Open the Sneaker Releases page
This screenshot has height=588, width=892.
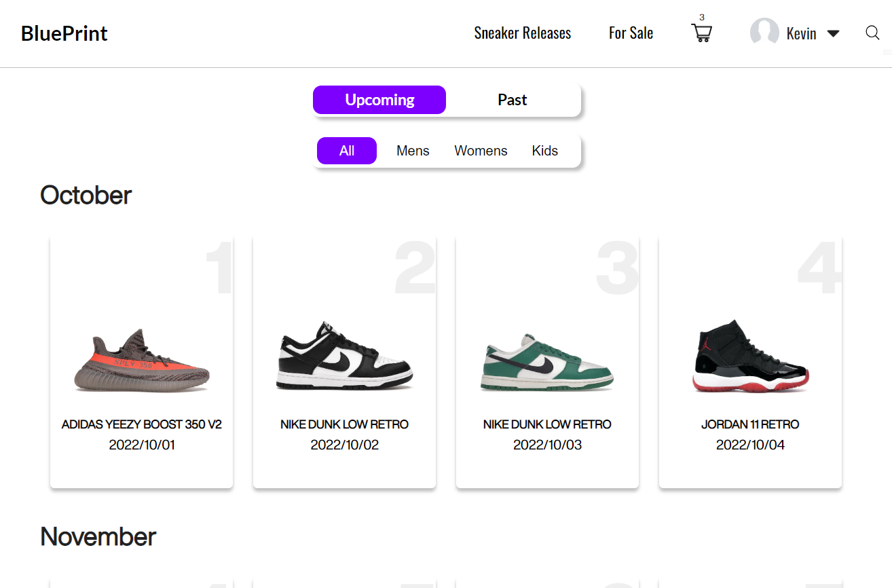tap(522, 33)
